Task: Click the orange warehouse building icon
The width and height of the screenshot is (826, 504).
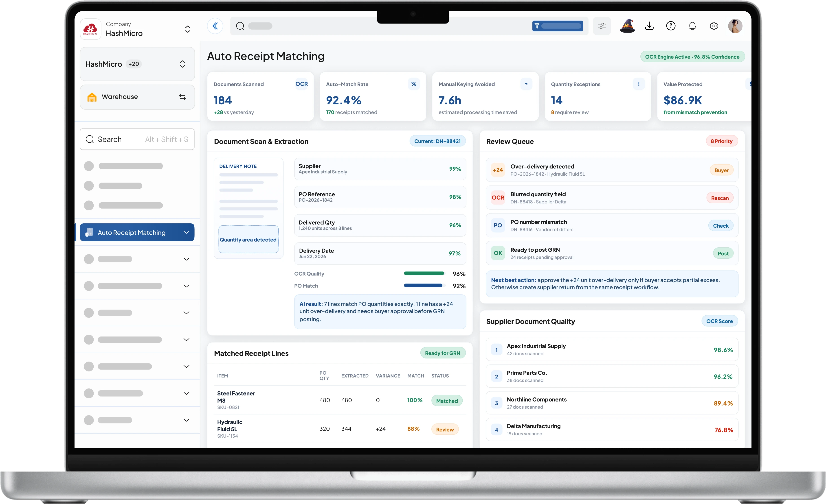Action: [92, 97]
